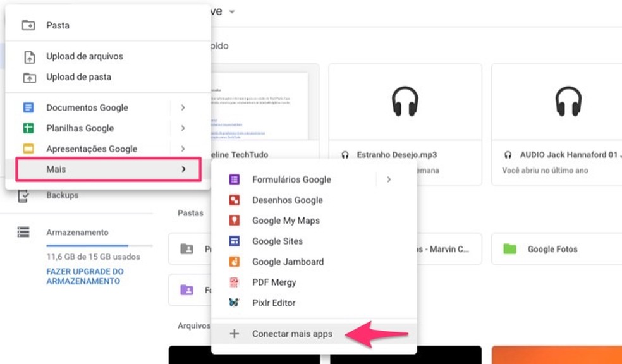The image size is (622, 364).
Task: Click the new folder icon beside Pasta
Action: pos(28,25)
